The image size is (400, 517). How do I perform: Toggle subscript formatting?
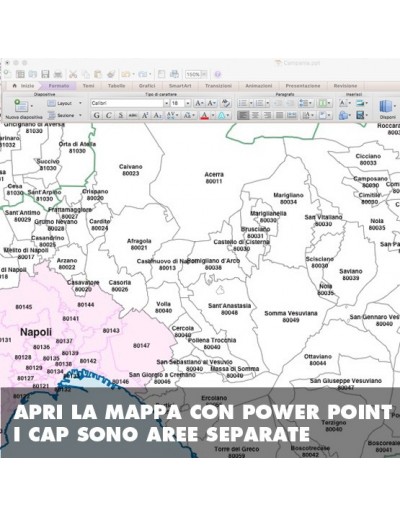[x=157, y=115]
